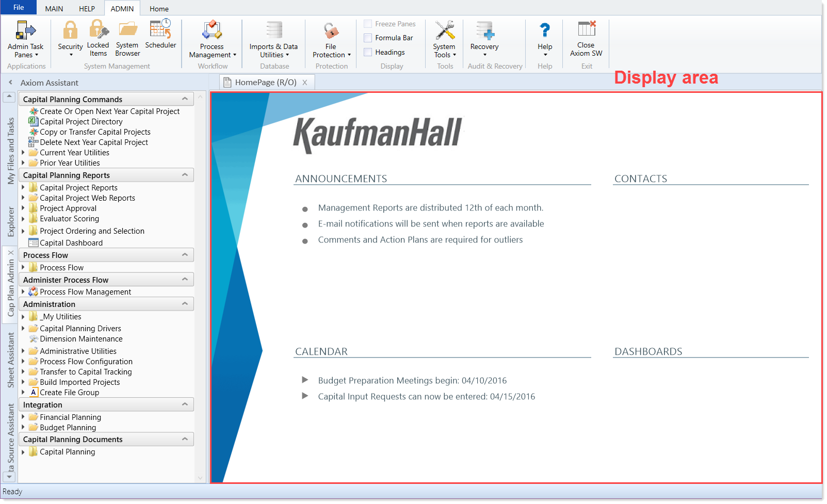This screenshot has width=827, height=504.
Task: Collapse the Administration section
Action: 185,304
